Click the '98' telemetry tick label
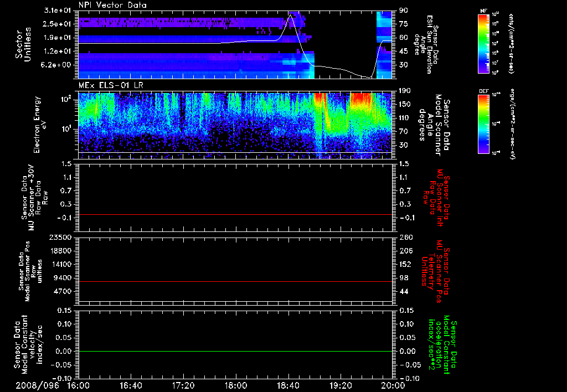Image resolution: width=567 pixels, height=392 pixels. tap(404, 278)
